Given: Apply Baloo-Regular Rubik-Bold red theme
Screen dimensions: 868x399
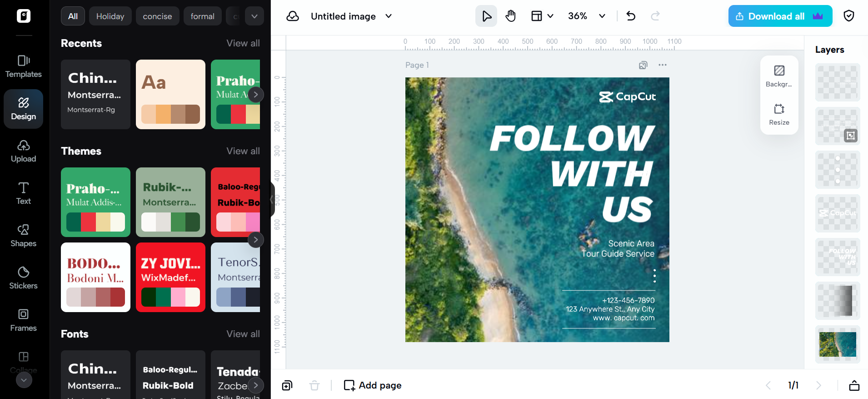Looking at the screenshot, I should [x=235, y=202].
